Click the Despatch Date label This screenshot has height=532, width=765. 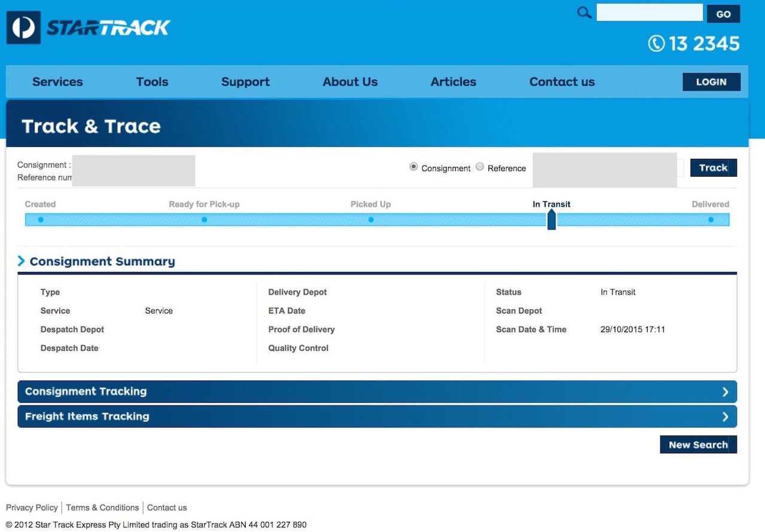coord(69,348)
